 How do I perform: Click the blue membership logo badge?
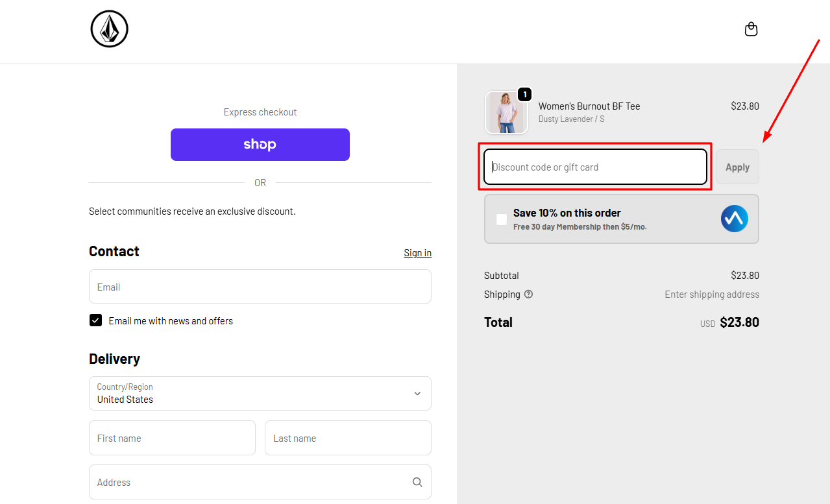coord(734,219)
